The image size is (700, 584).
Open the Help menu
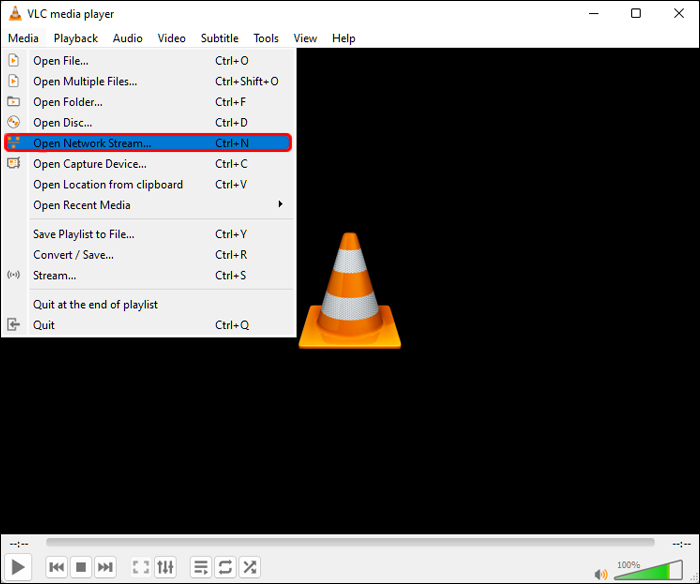pyautogui.click(x=343, y=38)
